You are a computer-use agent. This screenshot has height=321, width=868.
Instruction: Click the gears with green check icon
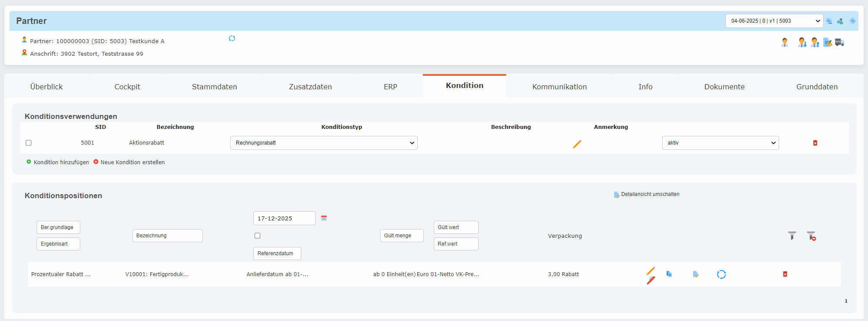[840, 21]
